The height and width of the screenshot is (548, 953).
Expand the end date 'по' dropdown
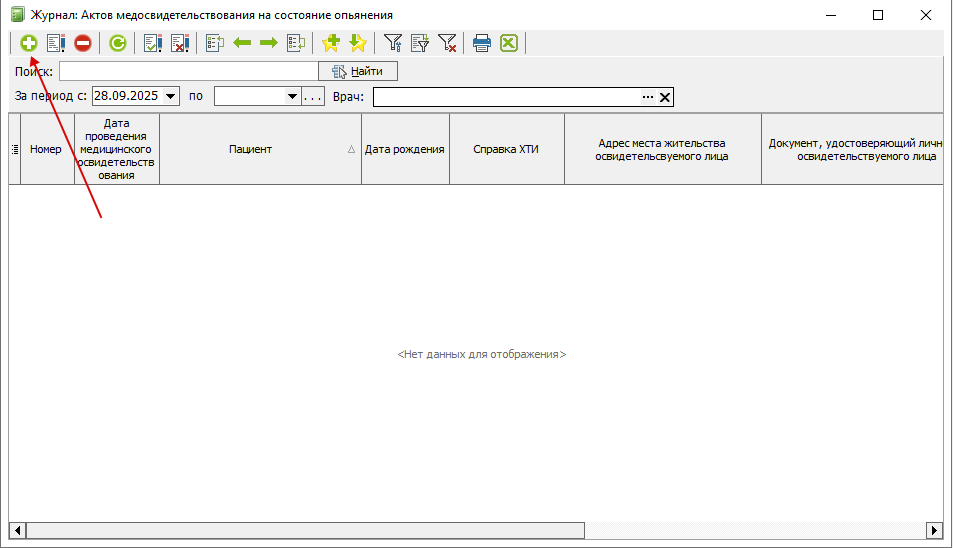pyautogui.click(x=293, y=97)
